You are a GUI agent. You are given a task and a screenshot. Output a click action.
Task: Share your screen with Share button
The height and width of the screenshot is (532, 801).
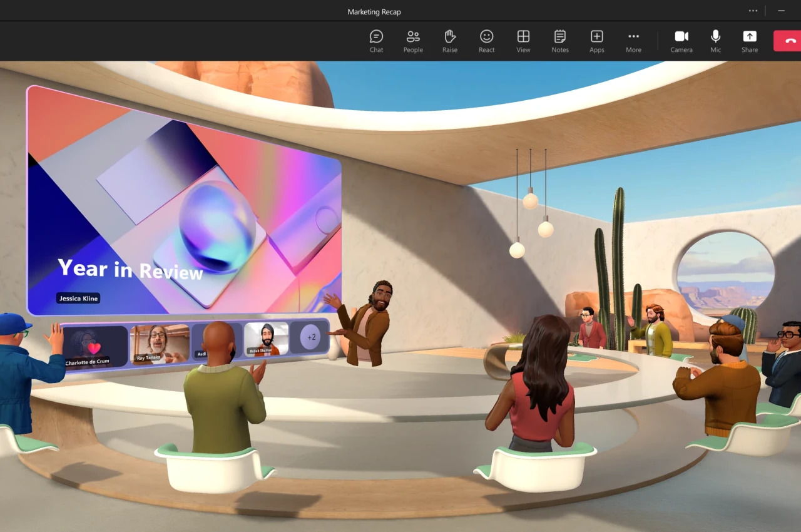(749, 41)
